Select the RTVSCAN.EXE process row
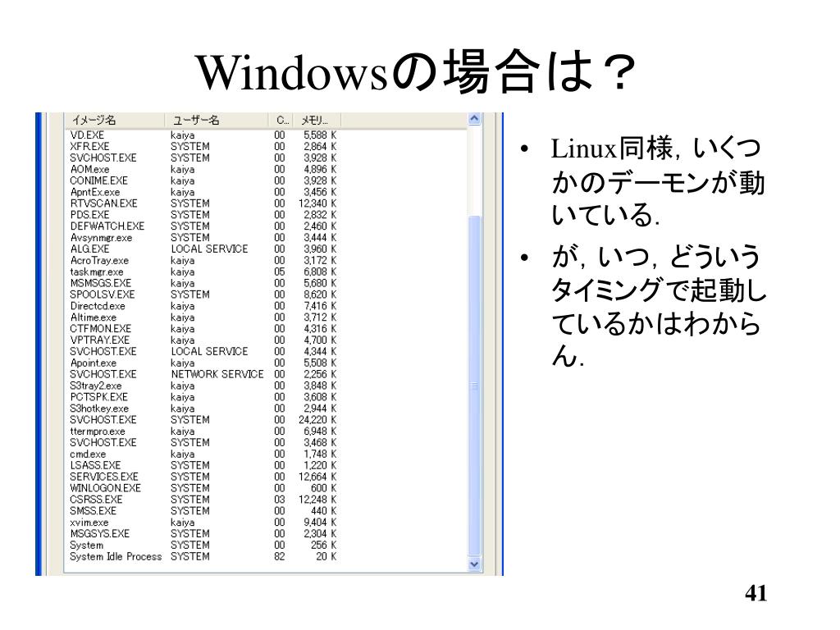This screenshot has width=840, height=630. coord(203,203)
